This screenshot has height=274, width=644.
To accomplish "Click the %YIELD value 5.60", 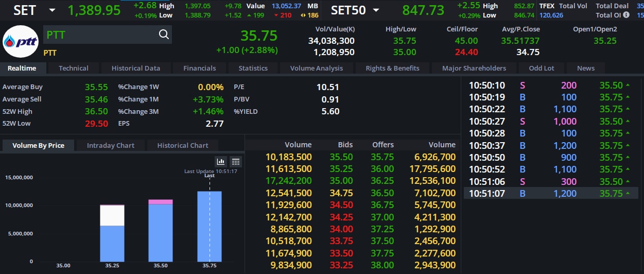I will (330, 111).
